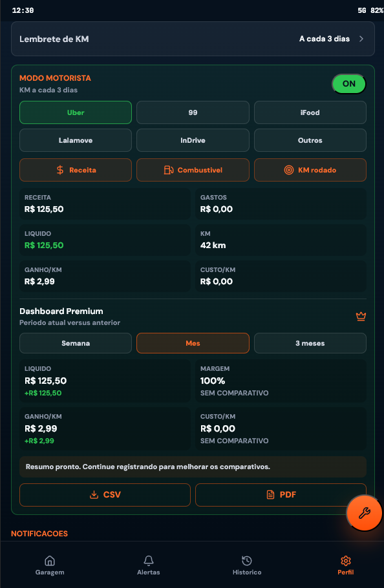The image size is (384, 588).
Task: Open Historico via the clock icon
Action: (x=247, y=560)
